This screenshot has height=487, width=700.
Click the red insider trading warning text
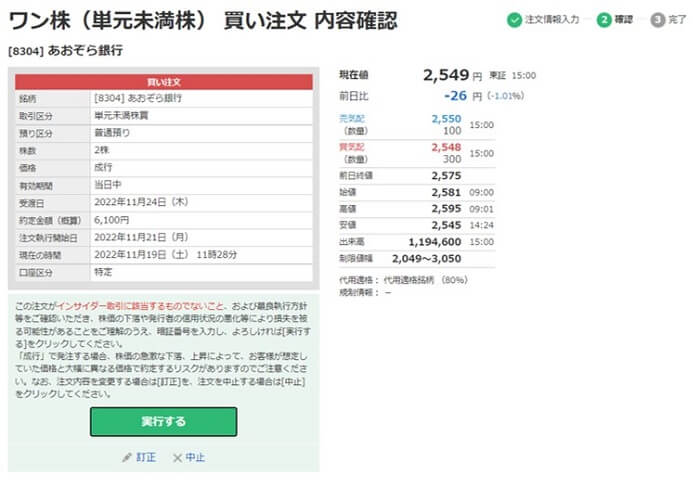pyautogui.click(x=141, y=306)
